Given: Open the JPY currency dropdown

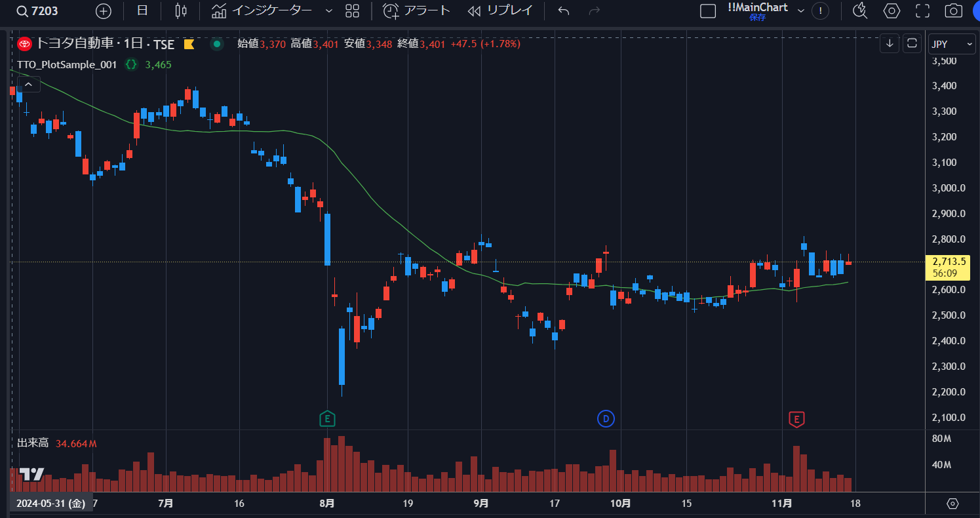Looking at the screenshot, I should (952, 44).
